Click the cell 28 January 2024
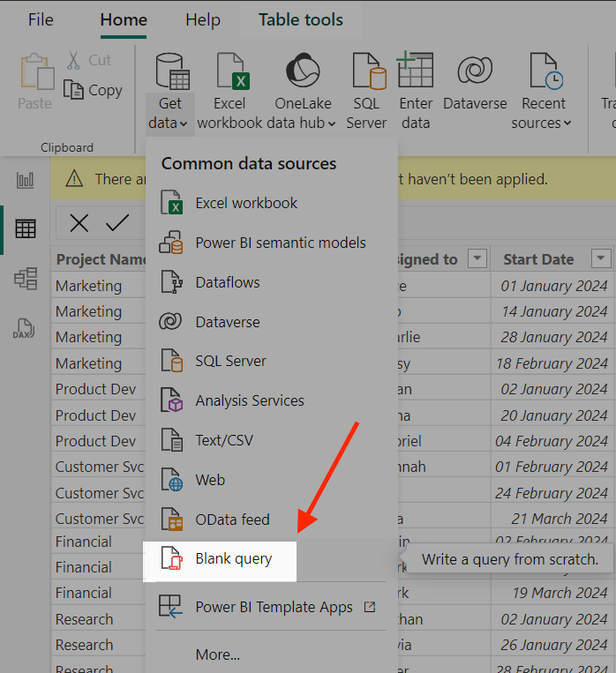This screenshot has width=616, height=673. coord(554,337)
